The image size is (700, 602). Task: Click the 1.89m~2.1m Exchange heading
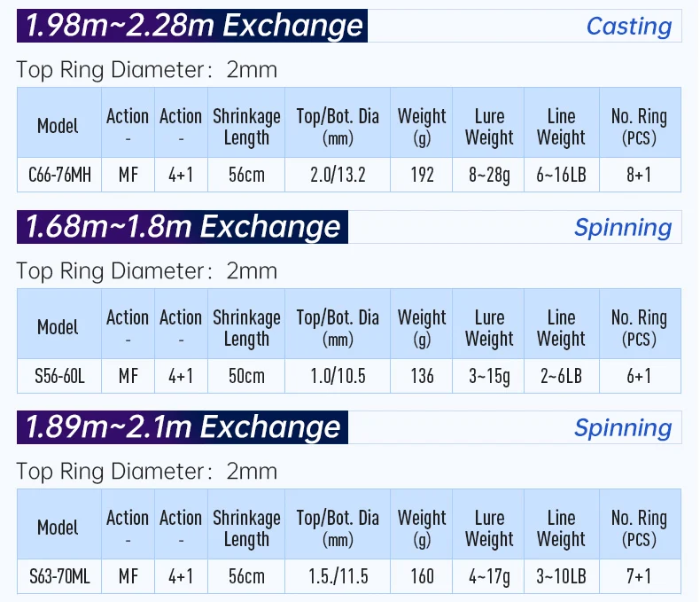pyautogui.click(x=183, y=427)
